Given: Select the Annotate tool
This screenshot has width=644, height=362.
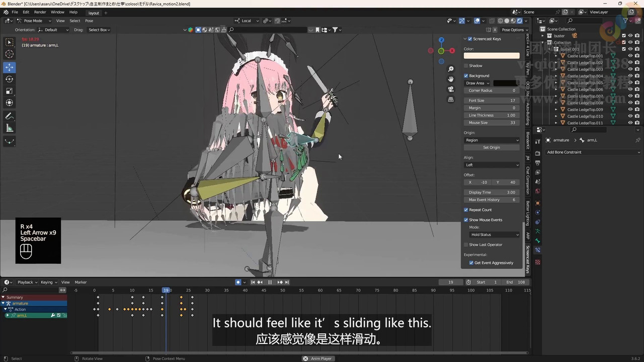Looking at the screenshot, I should pos(10,116).
